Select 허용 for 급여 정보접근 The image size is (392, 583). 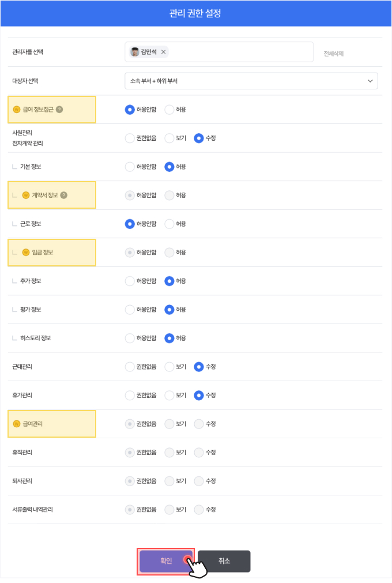tap(169, 110)
